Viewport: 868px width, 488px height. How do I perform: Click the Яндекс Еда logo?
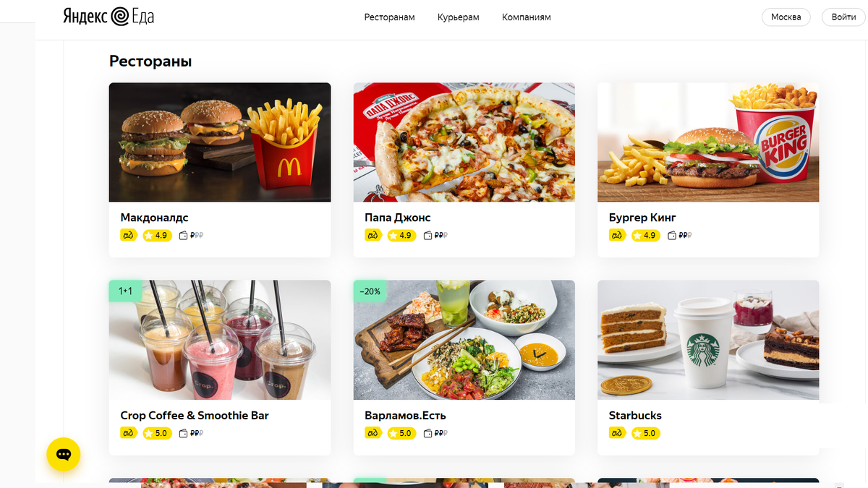pyautogui.click(x=109, y=17)
